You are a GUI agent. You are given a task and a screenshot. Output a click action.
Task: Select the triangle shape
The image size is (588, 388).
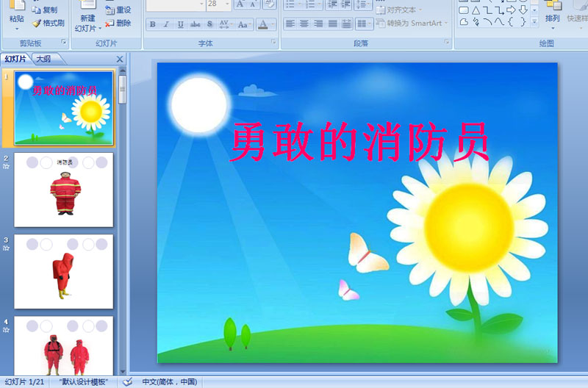click(x=476, y=10)
